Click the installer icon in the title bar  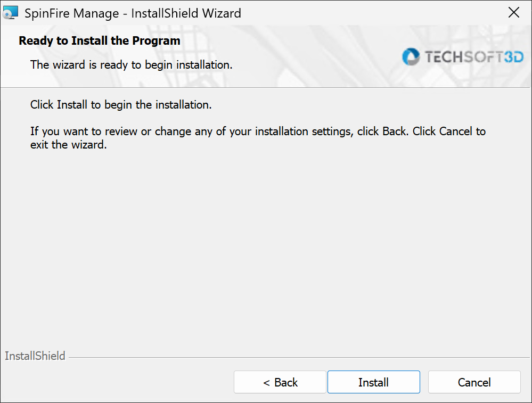(x=10, y=13)
